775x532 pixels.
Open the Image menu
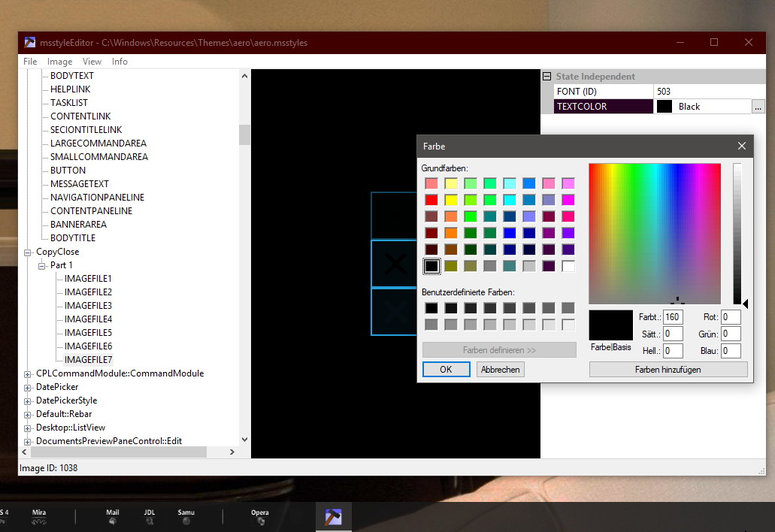60,62
